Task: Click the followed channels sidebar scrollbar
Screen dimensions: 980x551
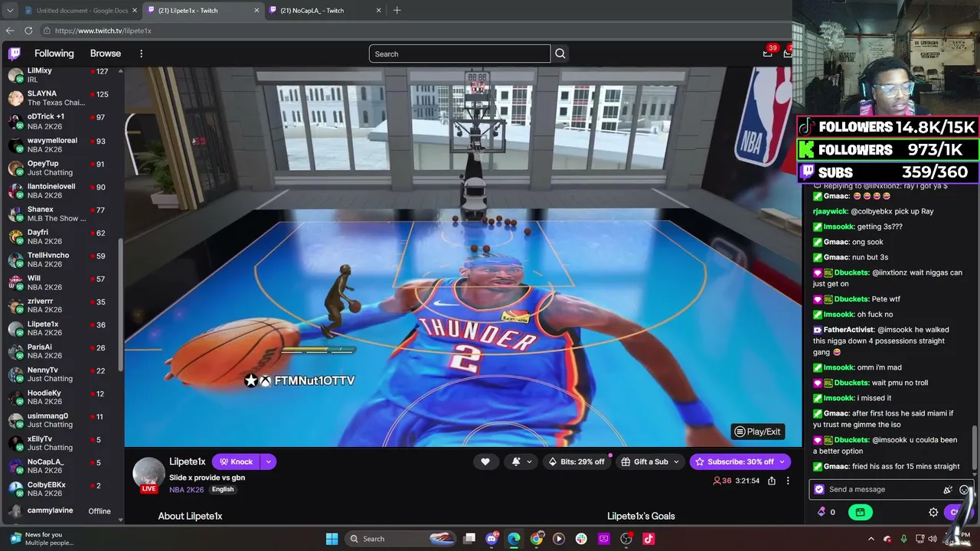Action: [120, 306]
